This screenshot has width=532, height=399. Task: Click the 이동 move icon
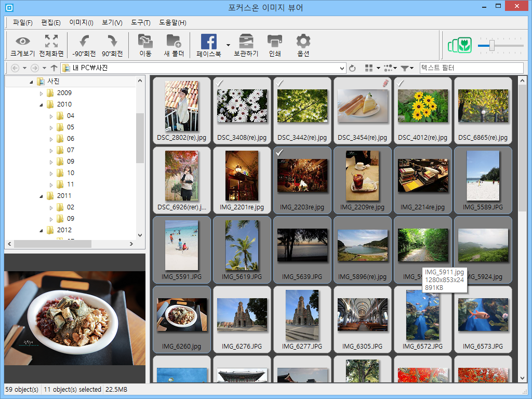(145, 41)
